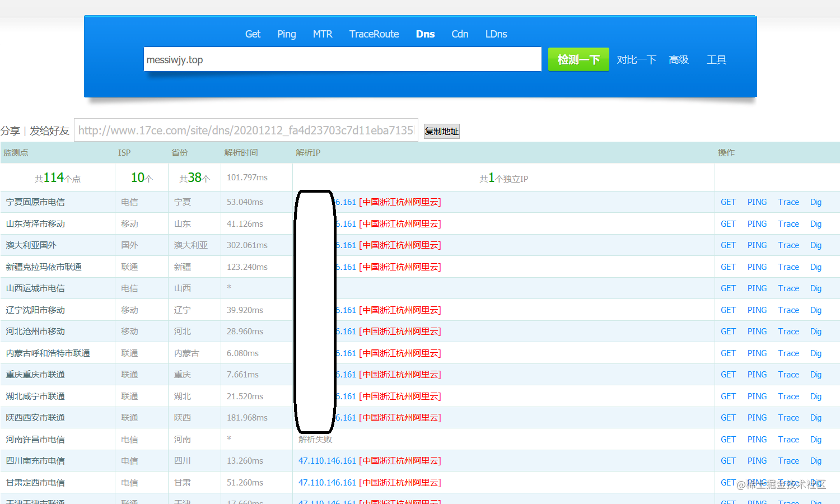
Task: Switch to the Get tab
Action: tap(253, 34)
